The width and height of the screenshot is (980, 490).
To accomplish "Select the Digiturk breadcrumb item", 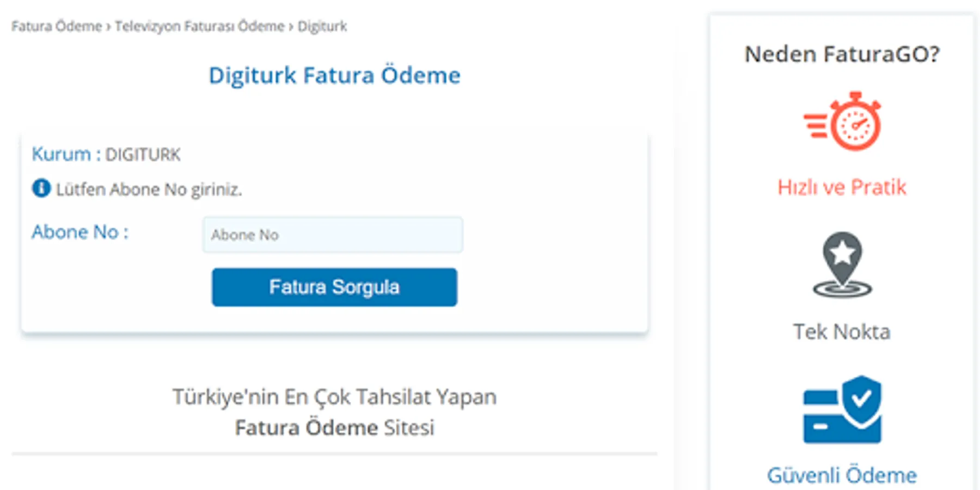I will click(x=322, y=26).
